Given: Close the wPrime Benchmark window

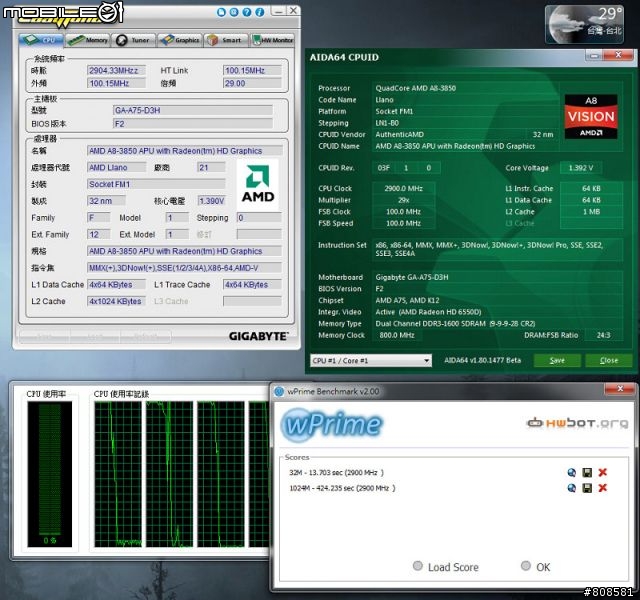Looking at the screenshot, I should (x=620, y=389).
